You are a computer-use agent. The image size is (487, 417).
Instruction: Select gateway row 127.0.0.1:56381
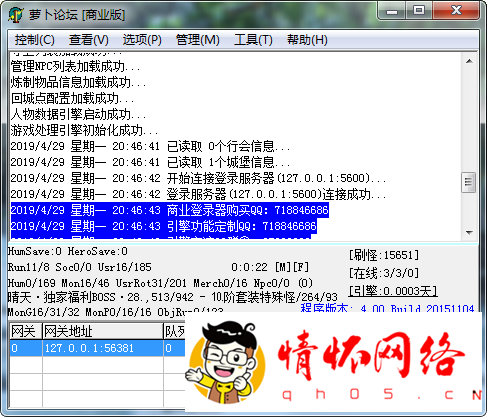97,348
